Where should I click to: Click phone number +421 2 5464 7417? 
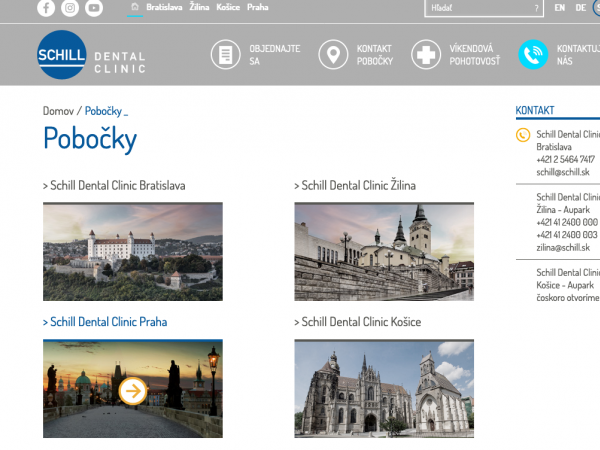point(566,160)
